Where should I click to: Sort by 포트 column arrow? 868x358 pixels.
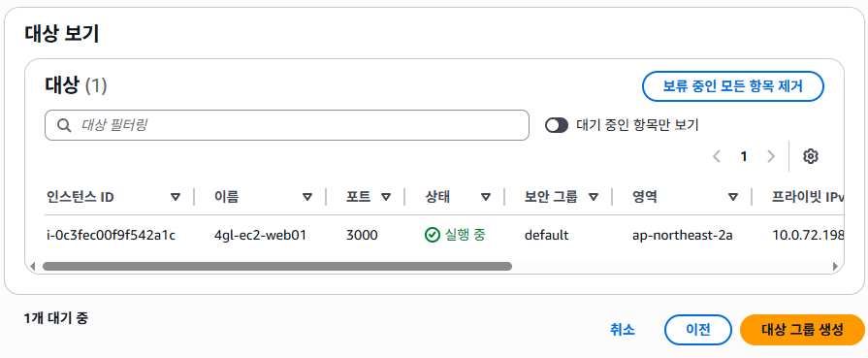click(386, 197)
